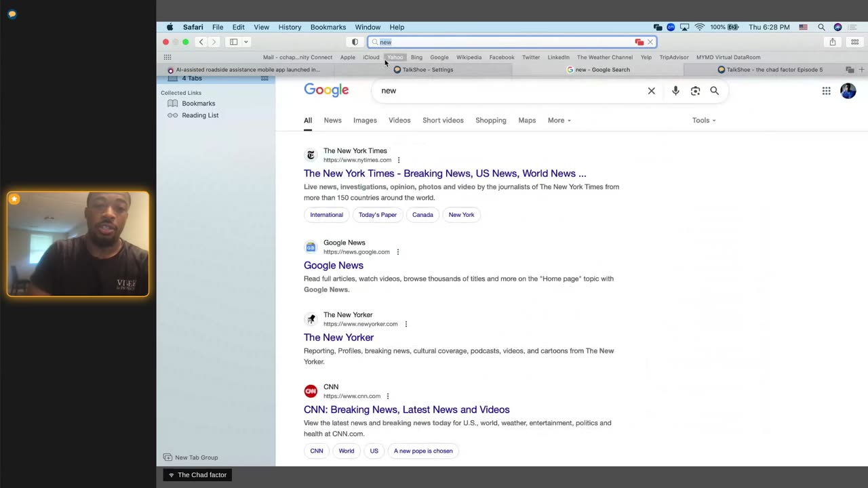Open options for the news.google.com result
Screen dimensions: 868x488
pos(398,252)
